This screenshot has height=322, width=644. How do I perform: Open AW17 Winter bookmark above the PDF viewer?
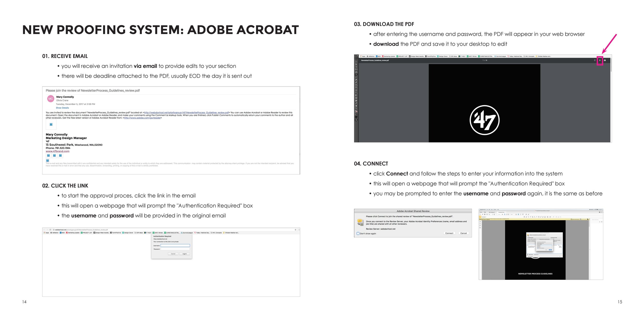471,56
